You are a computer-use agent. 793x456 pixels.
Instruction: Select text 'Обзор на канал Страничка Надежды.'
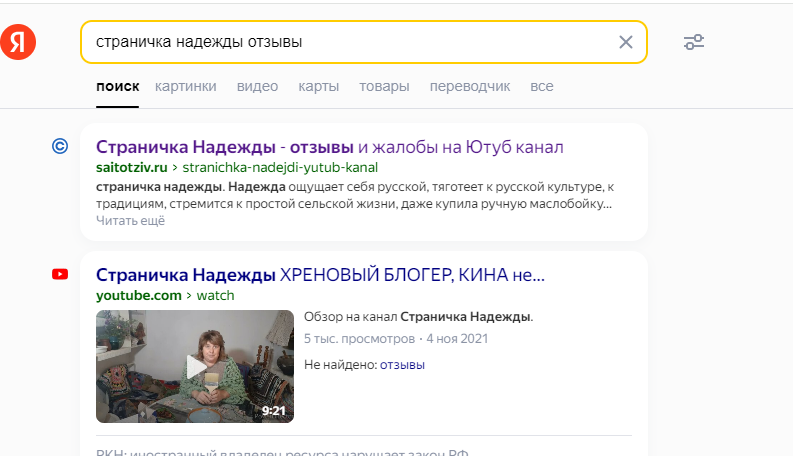coord(418,317)
